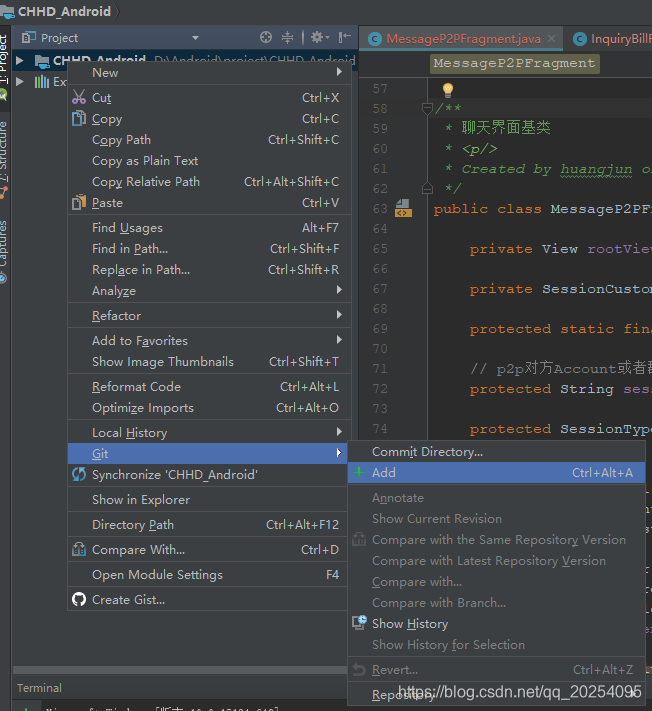Click line number 65 in gutter
The image size is (652, 711).
click(x=380, y=249)
